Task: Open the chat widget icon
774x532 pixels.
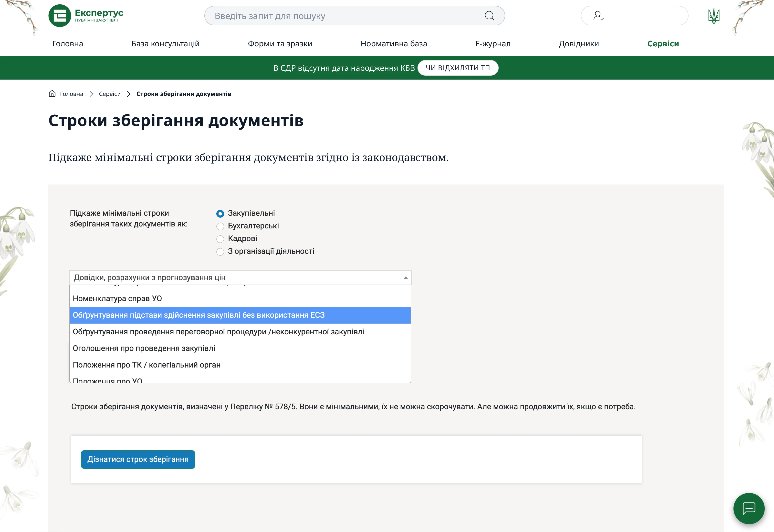Action: (750, 508)
